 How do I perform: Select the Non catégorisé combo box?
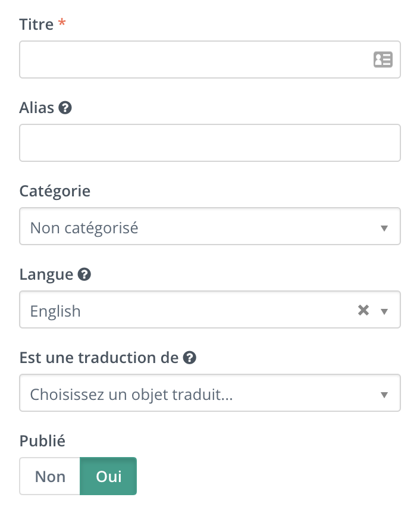pyautogui.click(x=210, y=226)
